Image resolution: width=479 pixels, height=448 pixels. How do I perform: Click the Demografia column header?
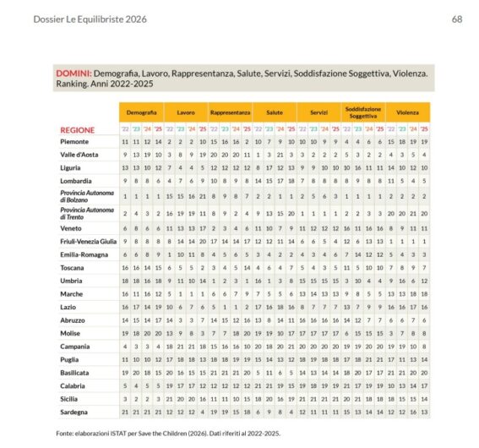[x=141, y=112]
